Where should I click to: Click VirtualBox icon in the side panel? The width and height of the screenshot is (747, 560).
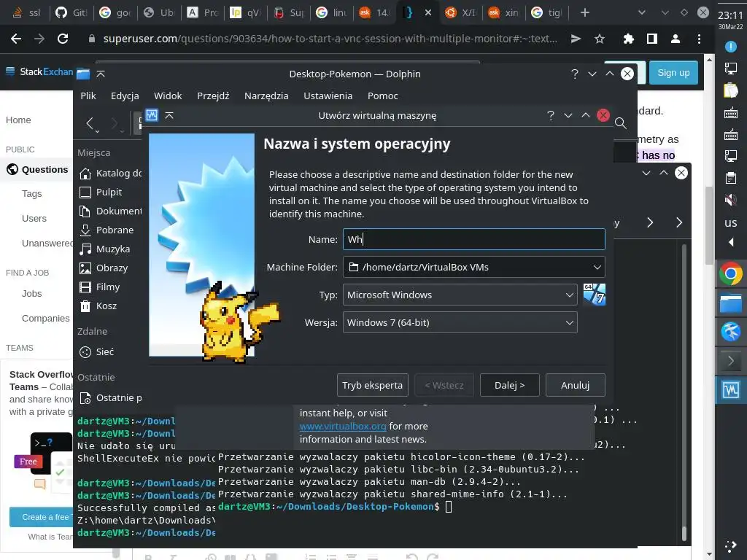(x=731, y=390)
